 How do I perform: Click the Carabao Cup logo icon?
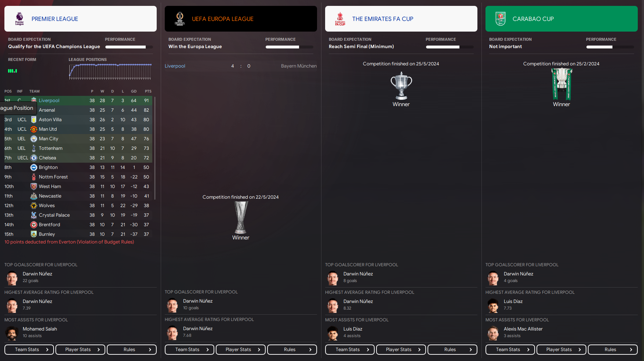501,19
